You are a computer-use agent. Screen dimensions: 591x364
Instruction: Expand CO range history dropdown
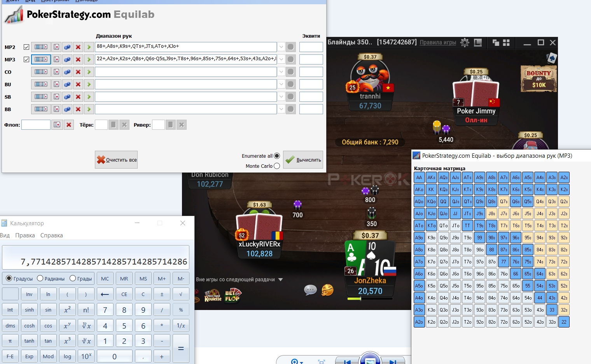(281, 72)
